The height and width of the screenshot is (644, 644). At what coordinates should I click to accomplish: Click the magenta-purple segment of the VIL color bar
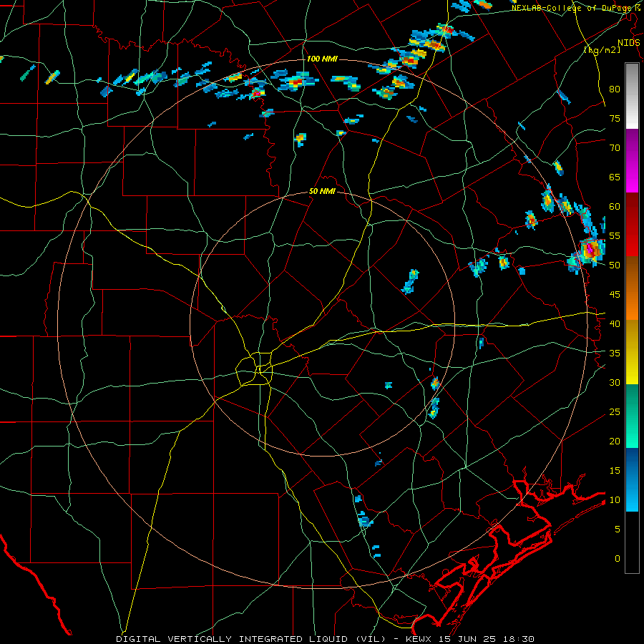632,161
